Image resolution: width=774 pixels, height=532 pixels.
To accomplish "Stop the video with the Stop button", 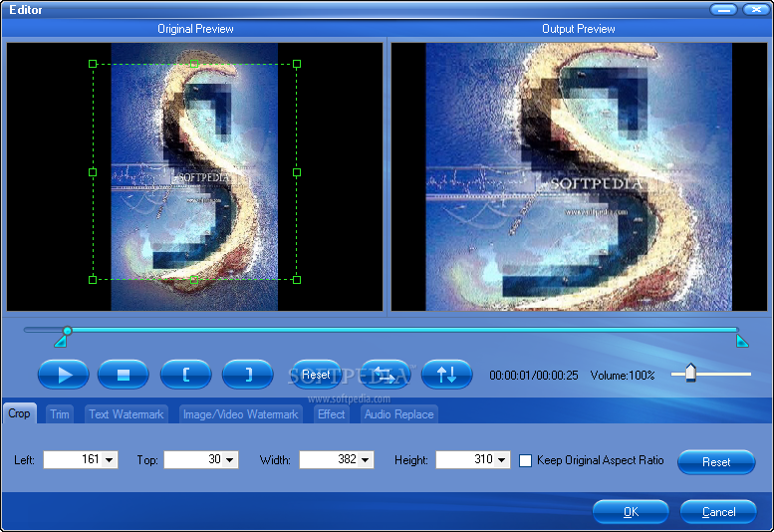I will (x=124, y=375).
